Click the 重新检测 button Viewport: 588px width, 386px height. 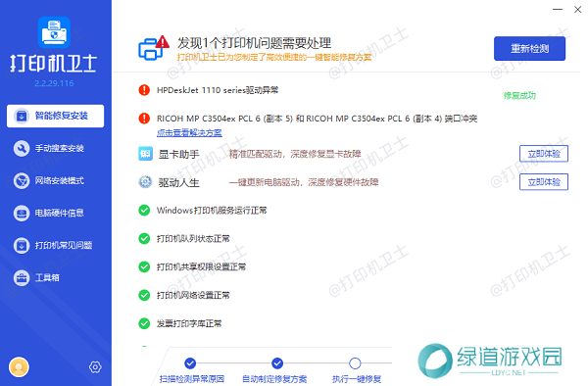tap(529, 48)
